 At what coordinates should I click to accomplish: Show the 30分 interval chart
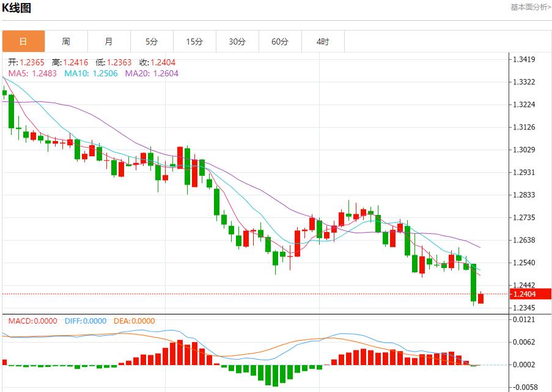237,42
